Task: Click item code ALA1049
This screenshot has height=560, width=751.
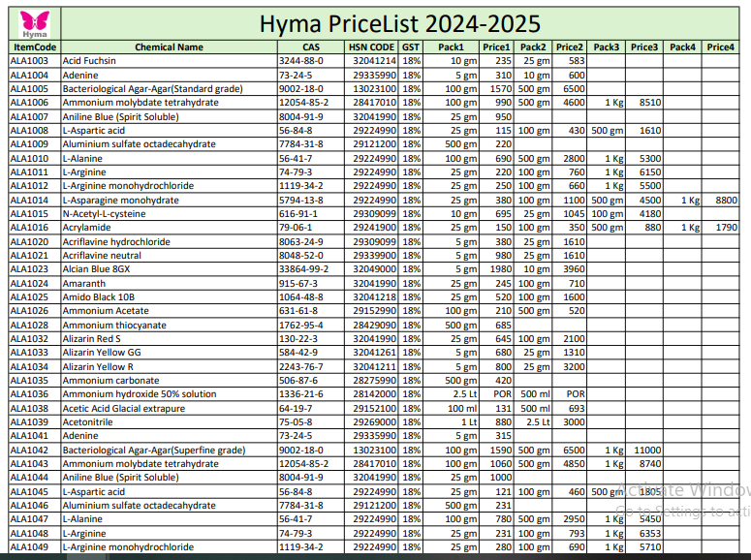Action: (x=29, y=547)
